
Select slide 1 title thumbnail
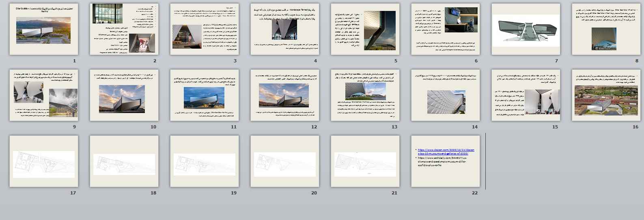(44, 29)
